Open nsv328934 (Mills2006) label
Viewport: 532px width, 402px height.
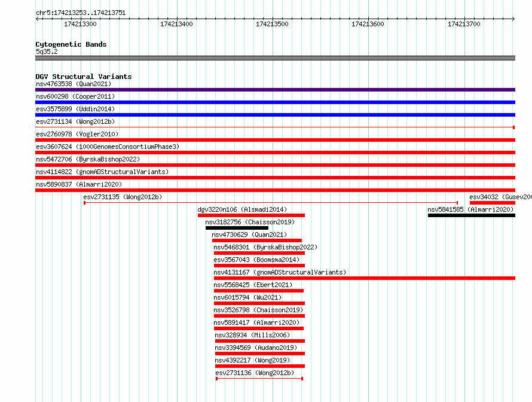pyautogui.click(x=252, y=335)
